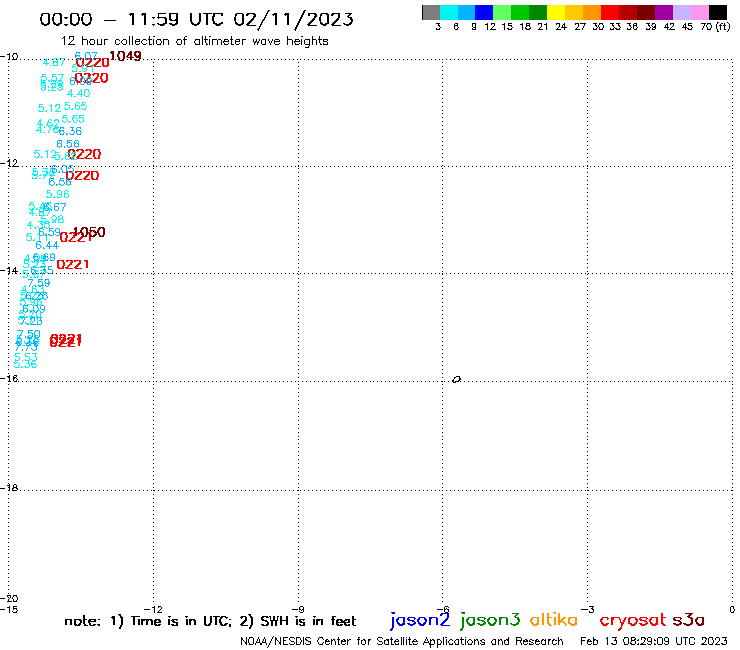The image size is (740, 650).
Task: Click the '-15' longitude label in the corner
Action: tap(9, 609)
